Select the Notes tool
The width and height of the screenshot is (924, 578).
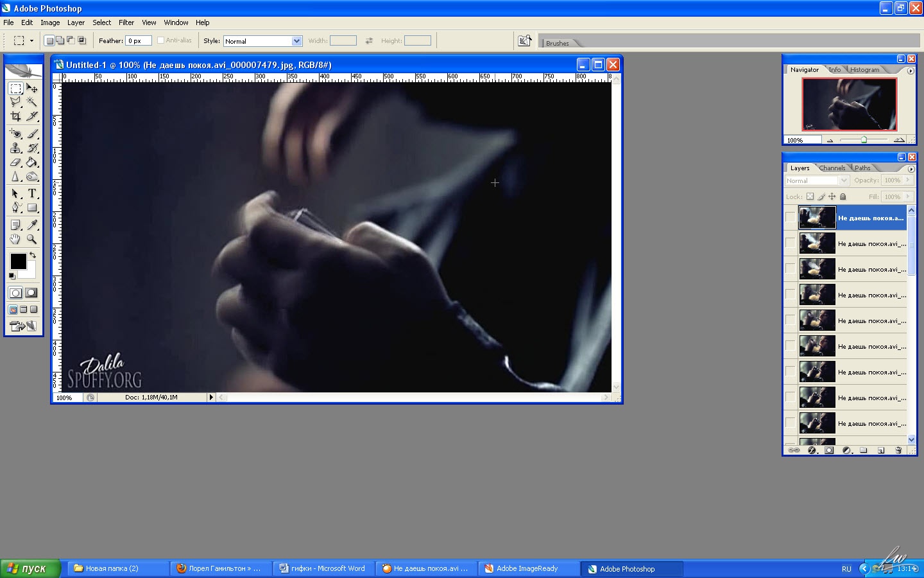[x=15, y=225]
